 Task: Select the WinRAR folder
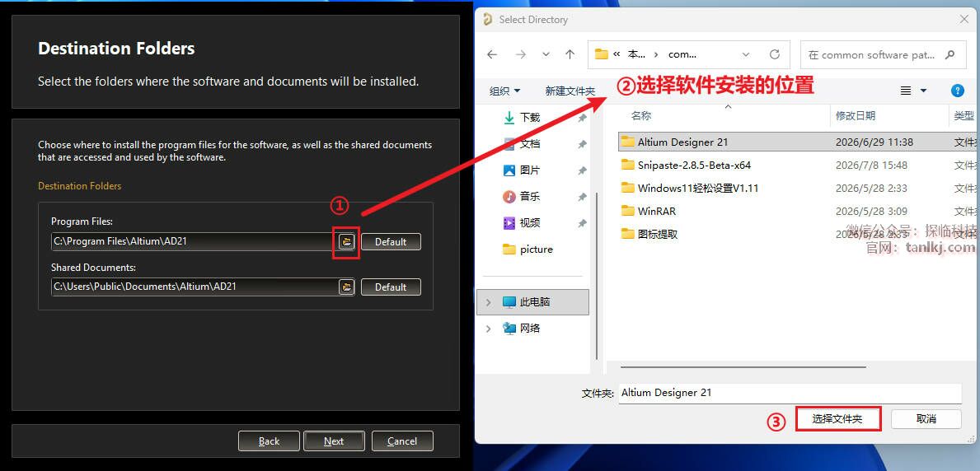(656, 211)
